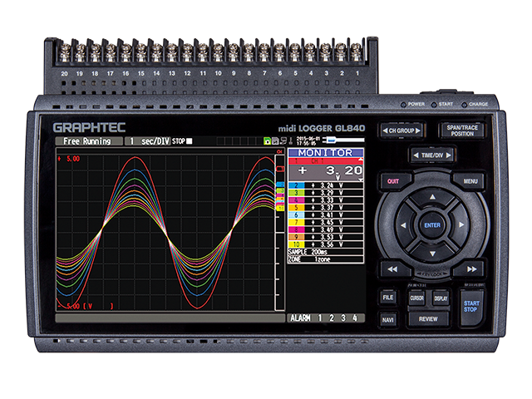
Task: Tap the right arrow on the direction pad
Action: point(461,224)
